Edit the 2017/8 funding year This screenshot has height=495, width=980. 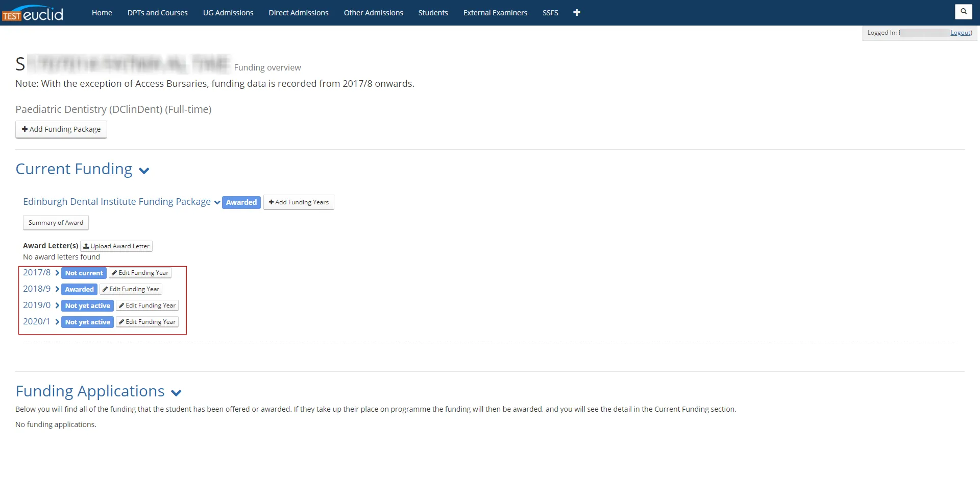[x=140, y=273]
